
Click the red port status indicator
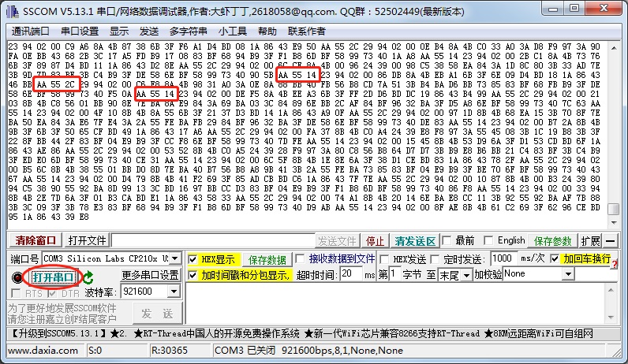(18, 277)
